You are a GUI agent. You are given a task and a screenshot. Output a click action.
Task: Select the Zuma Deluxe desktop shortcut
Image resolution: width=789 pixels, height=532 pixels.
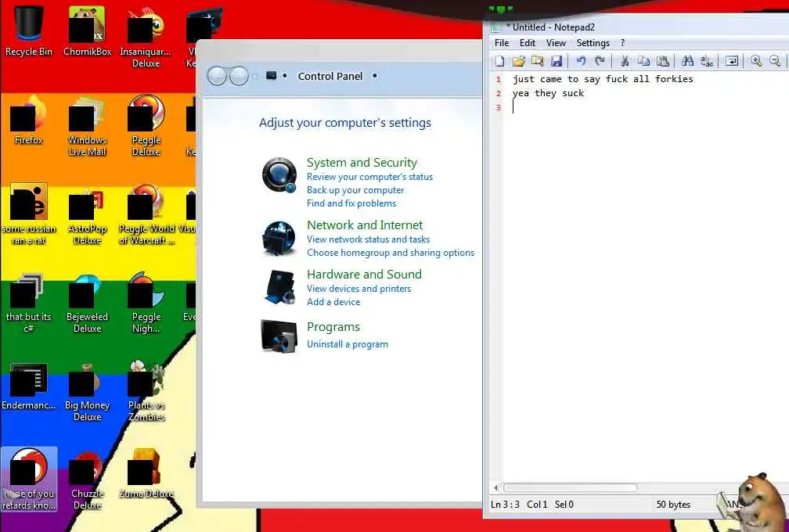(x=146, y=473)
